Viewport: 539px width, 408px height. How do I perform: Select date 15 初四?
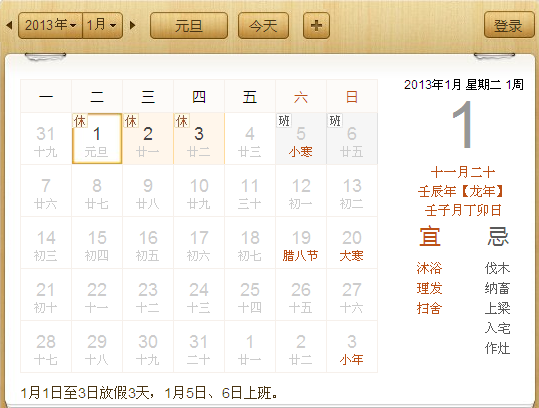pyautogui.click(x=97, y=243)
